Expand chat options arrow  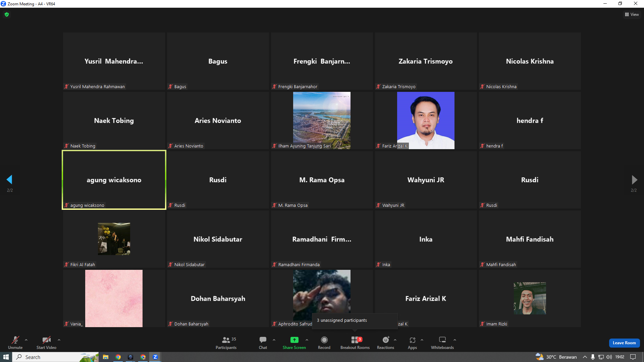point(274,340)
